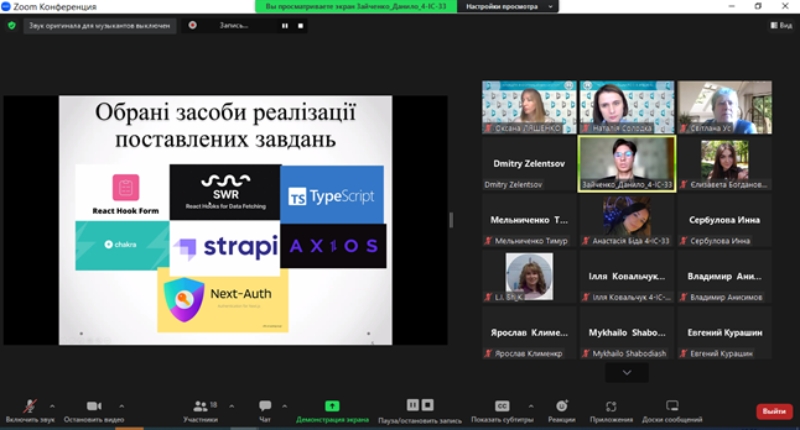Click SWR logo on shared slide
Viewport: 800px width, 430px height.
tap(225, 192)
